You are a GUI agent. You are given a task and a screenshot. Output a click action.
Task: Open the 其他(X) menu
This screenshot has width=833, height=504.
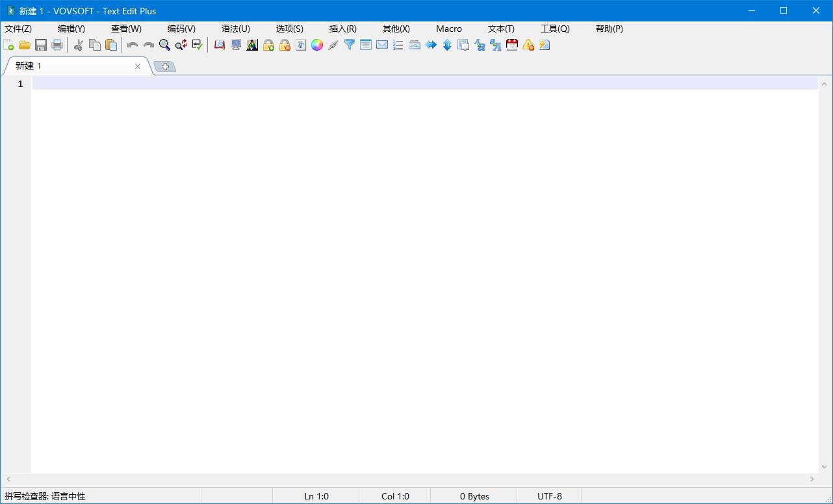[x=396, y=29]
